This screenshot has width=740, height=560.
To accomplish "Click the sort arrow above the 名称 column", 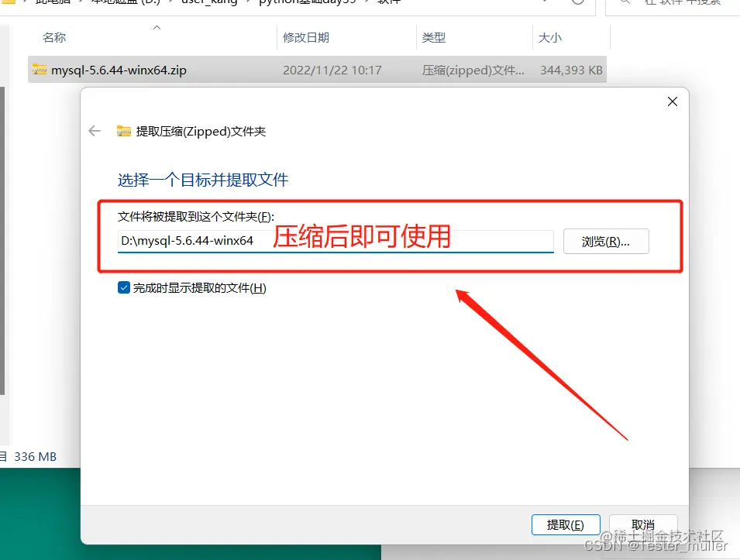I will point(157,26).
